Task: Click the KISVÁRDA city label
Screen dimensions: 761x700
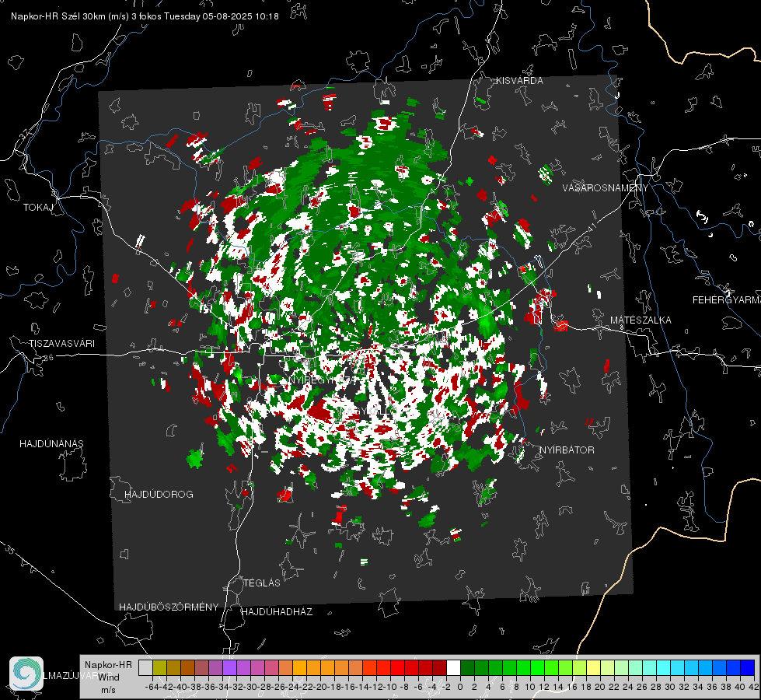Action: [519, 81]
